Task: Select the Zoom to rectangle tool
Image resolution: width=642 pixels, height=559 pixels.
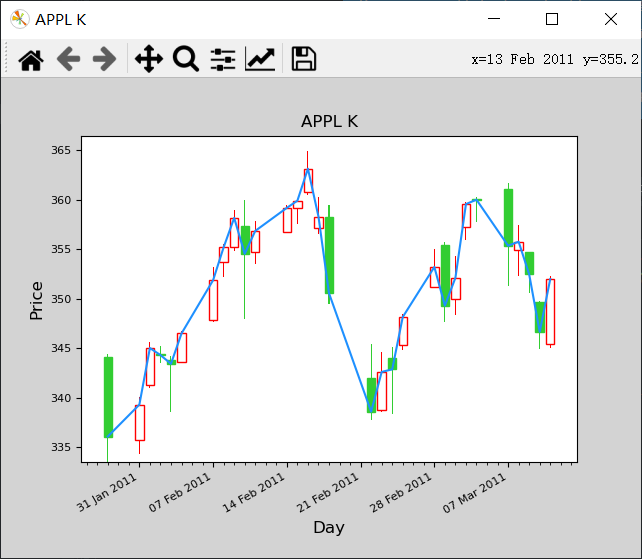Action: [x=186, y=59]
